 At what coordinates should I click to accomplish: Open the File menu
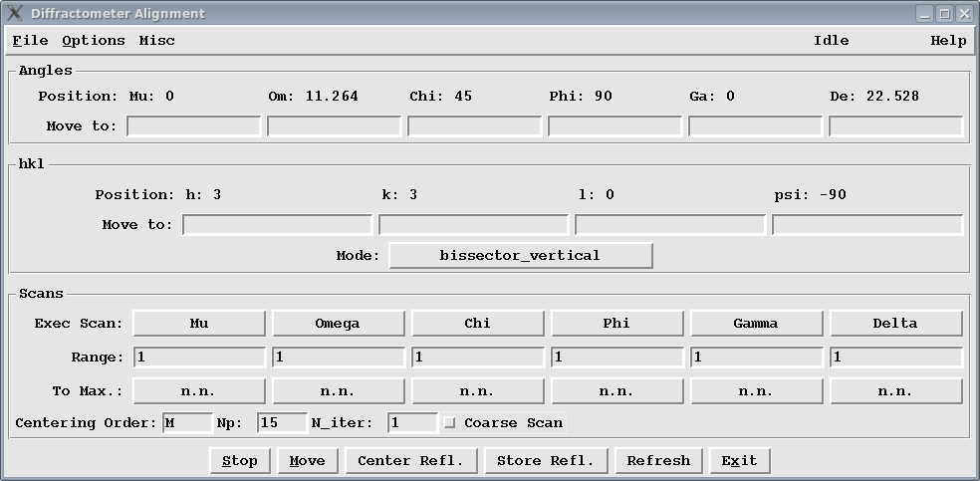[x=30, y=41]
